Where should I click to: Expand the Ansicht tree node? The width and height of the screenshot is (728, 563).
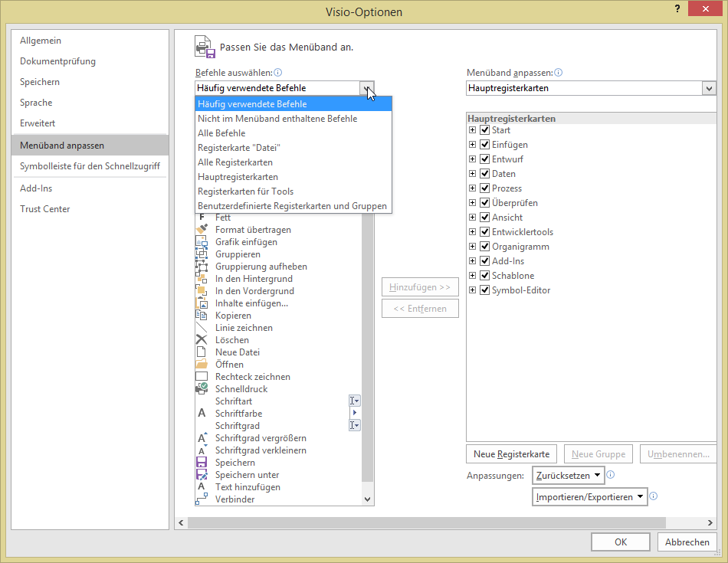click(x=472, y=218)
